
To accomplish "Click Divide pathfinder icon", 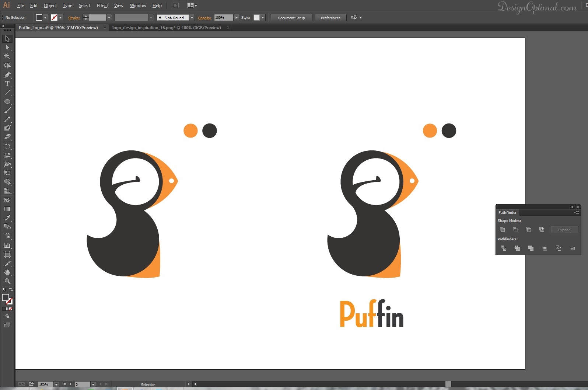I will [x=504, y=248].
